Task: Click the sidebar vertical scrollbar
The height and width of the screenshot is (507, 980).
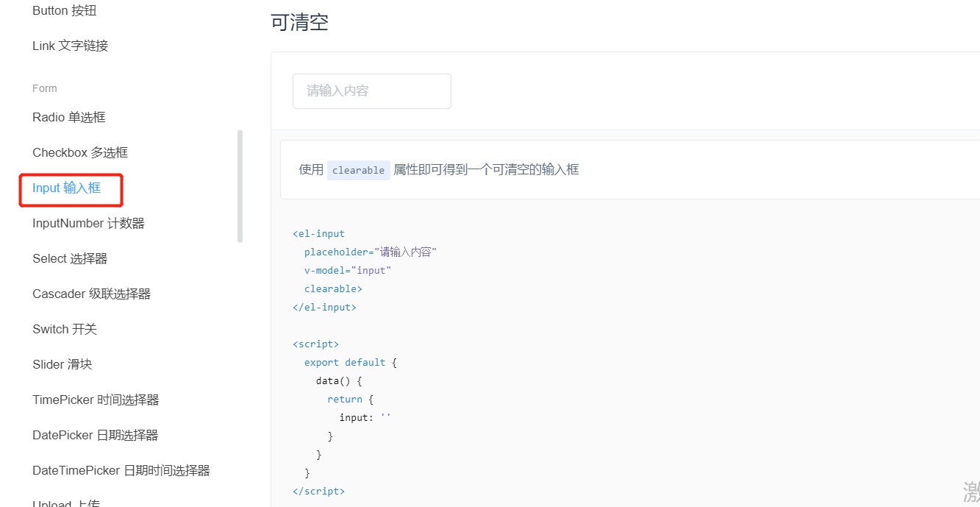Action: 240,186
